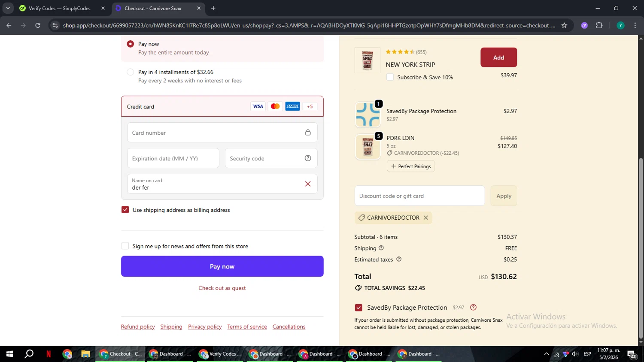Click the purple Pay now button
Viewport: 644px width, 362px height.
click(x=222, y=266)
